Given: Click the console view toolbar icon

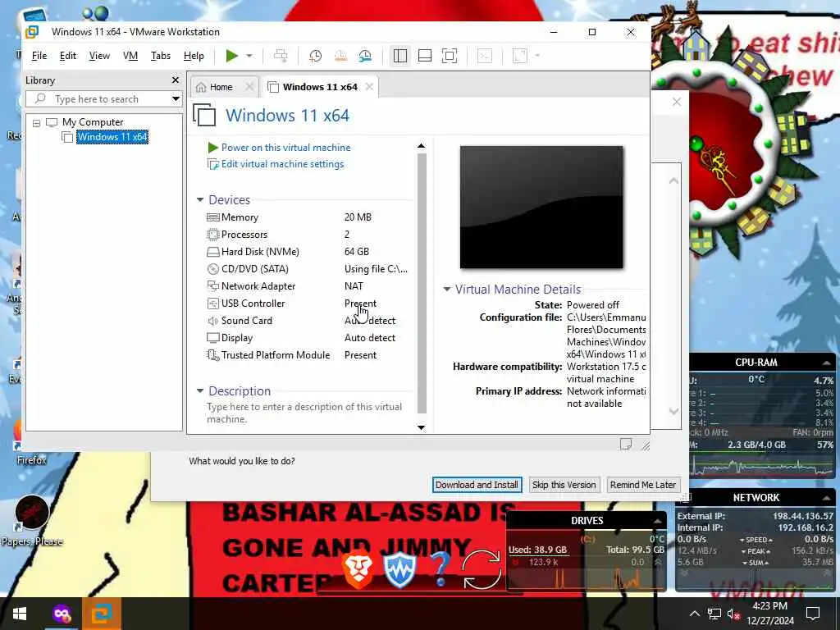Looking at the screenshot, I should [x=485, y=56].
